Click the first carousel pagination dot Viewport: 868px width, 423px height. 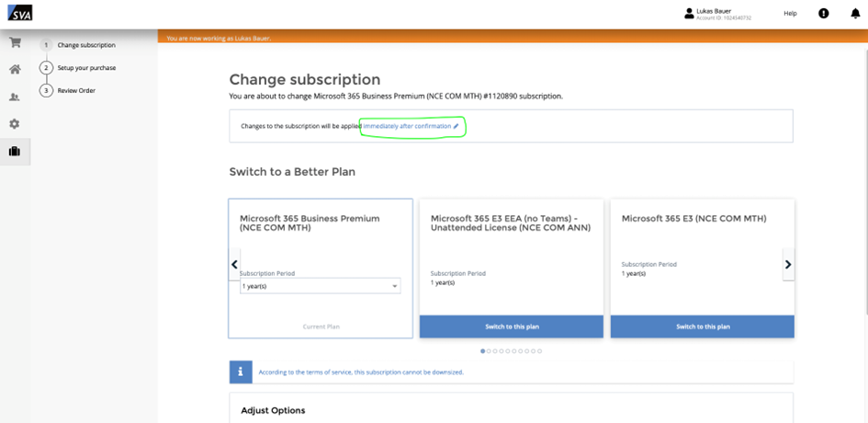[x=484, y=351]
